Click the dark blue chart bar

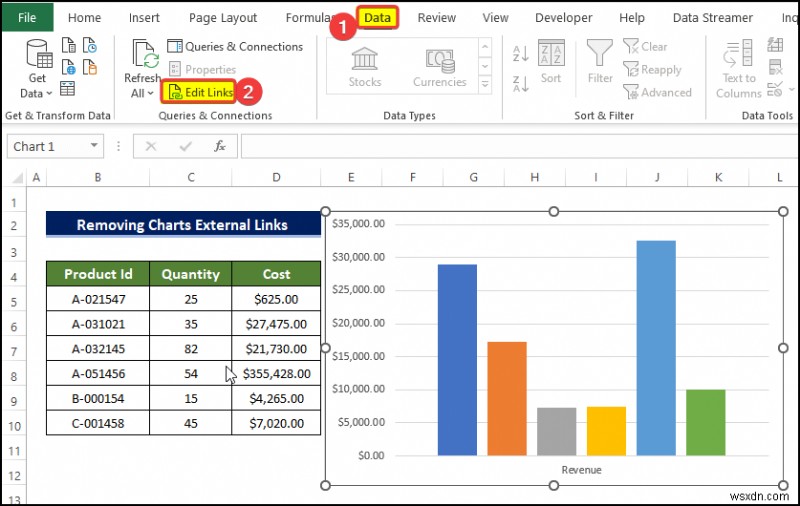(457, 360)
